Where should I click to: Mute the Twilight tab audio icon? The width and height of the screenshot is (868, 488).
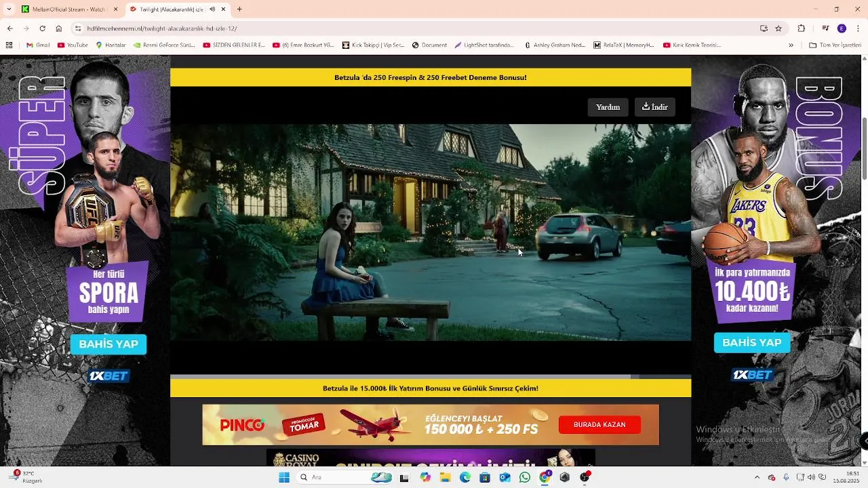tap(213, 9)
